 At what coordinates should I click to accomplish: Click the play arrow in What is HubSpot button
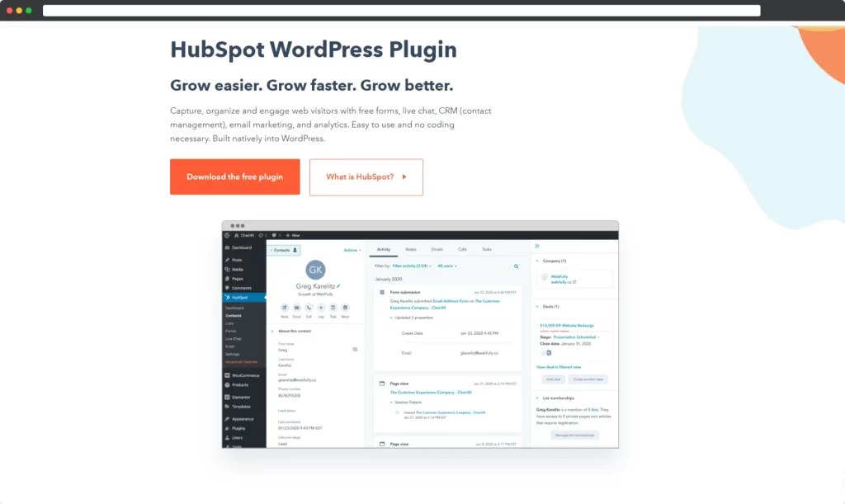click(404, 177)
